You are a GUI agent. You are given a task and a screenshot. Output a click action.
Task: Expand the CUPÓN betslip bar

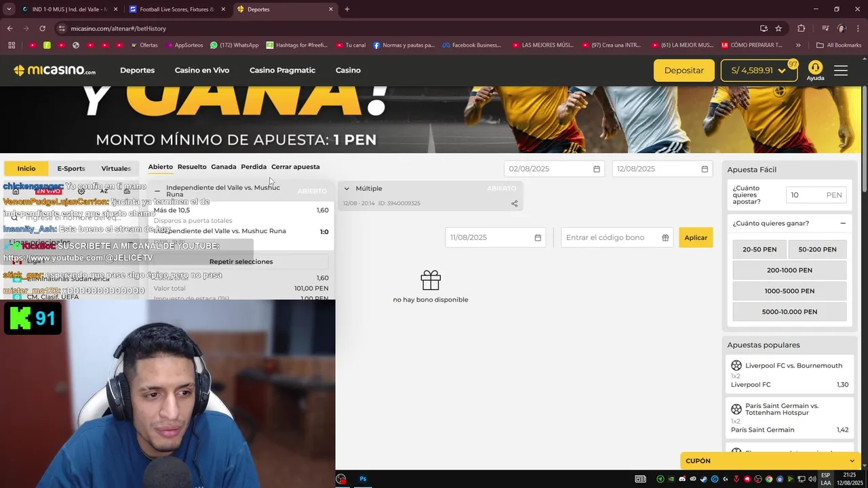click(x=770, y=461)
